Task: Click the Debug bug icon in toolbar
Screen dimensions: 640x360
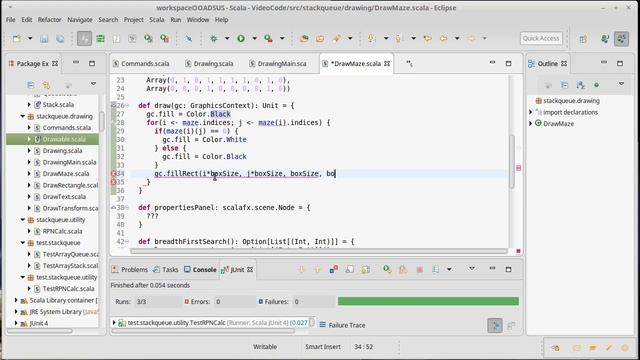Action: (x=213, y=38)
